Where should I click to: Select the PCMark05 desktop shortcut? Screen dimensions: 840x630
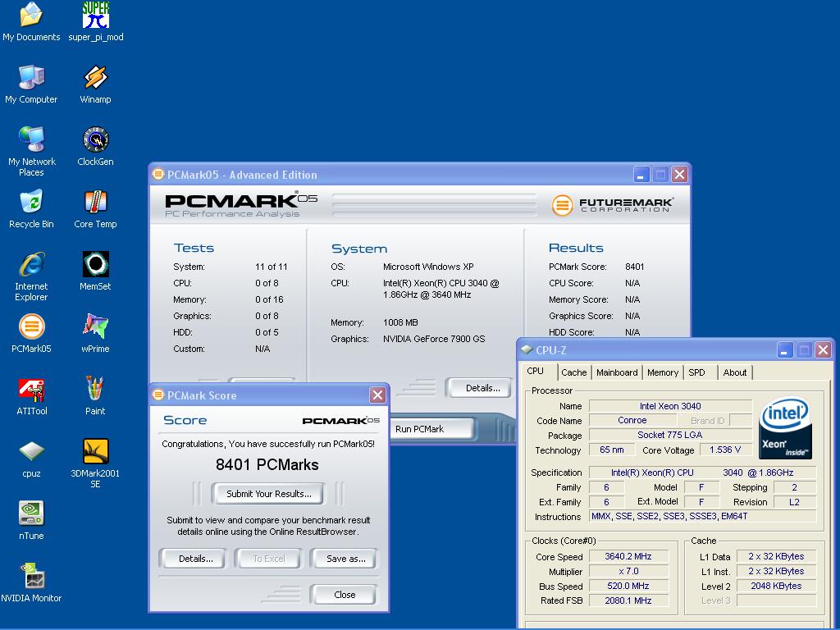[x=31, y=333]
